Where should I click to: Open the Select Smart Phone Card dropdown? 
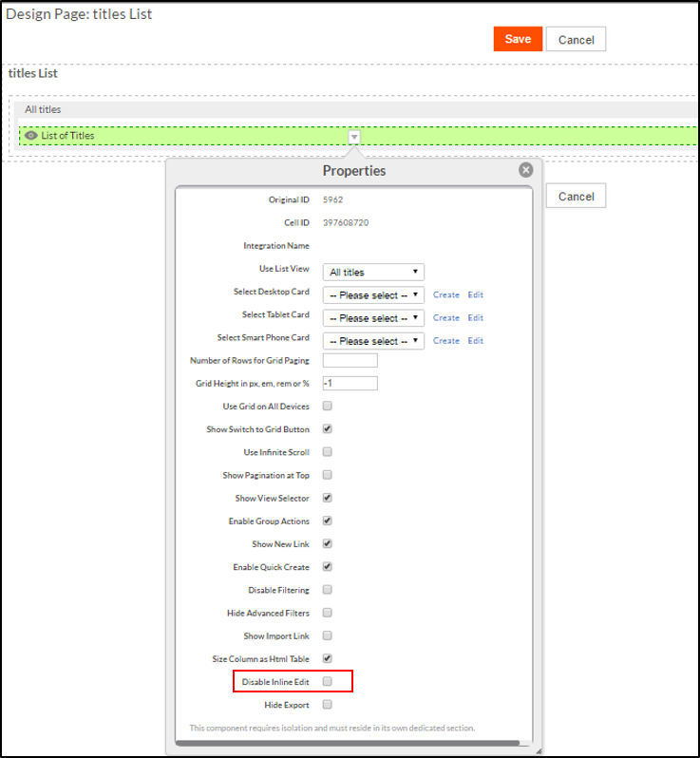coord(373,341)
